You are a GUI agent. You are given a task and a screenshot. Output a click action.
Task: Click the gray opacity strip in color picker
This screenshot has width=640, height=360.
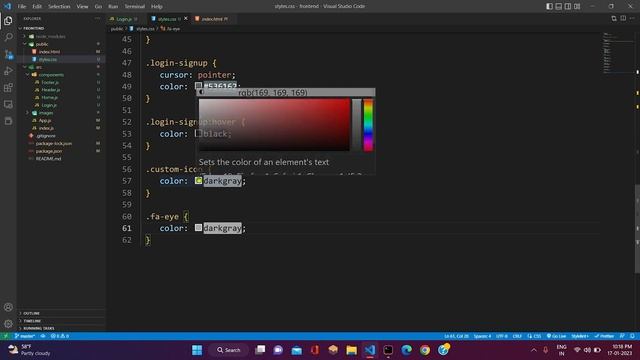click(x=357, y=125)
